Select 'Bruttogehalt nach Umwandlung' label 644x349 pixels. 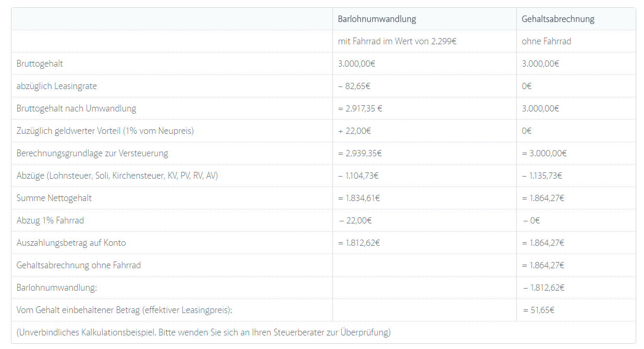pyautogui.click(x=76, y=108)
